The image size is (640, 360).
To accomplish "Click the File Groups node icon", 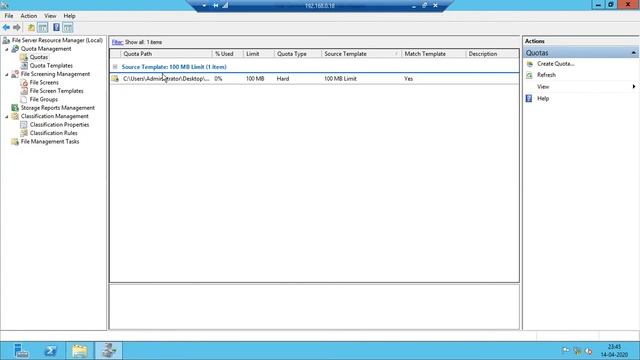I will [24, 99].
